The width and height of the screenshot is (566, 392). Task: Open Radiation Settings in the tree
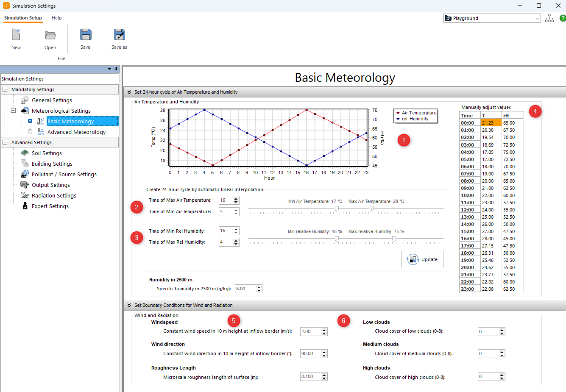tap(54, 196)
